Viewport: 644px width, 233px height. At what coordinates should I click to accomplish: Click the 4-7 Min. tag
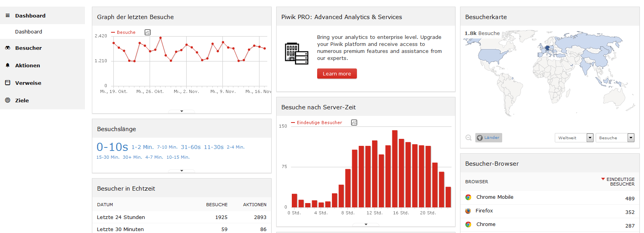coord(154,157)
